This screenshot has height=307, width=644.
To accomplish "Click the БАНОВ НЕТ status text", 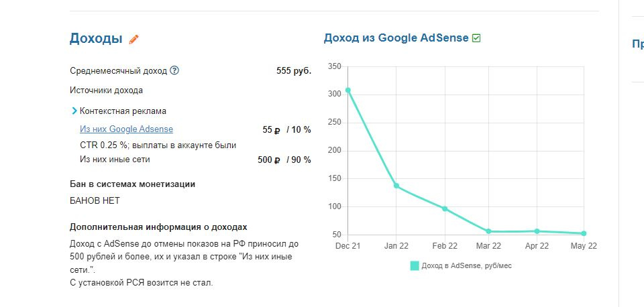I will tap(95, 200).
